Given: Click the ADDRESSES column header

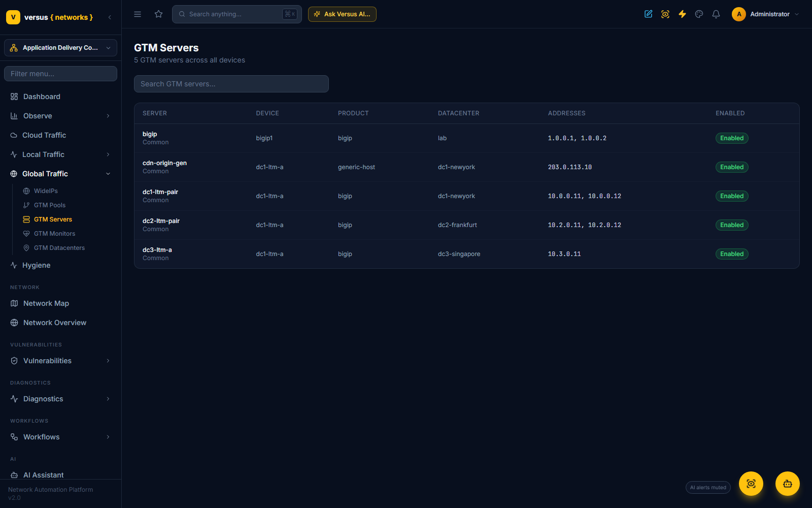Looking at the screenshot, I should (566, 113).
